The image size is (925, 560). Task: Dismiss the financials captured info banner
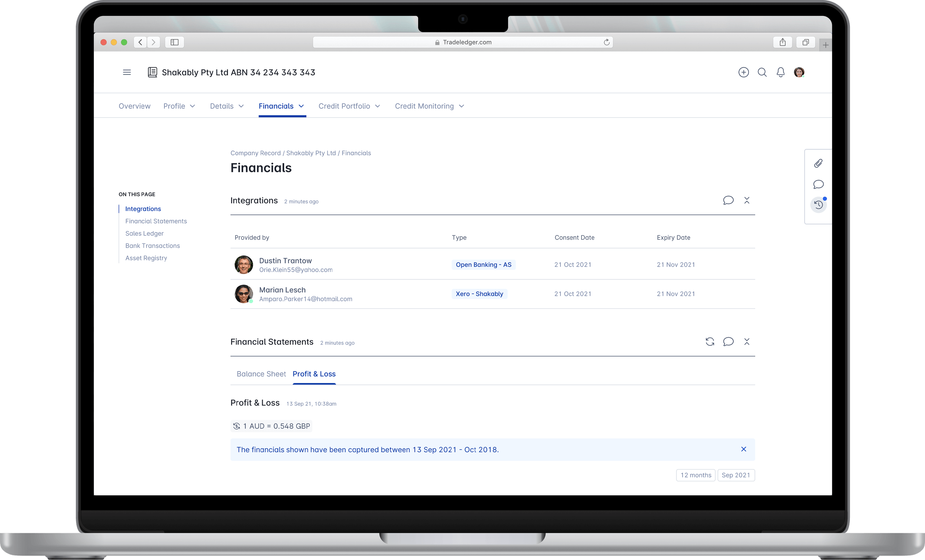click(x=743, y=449)
